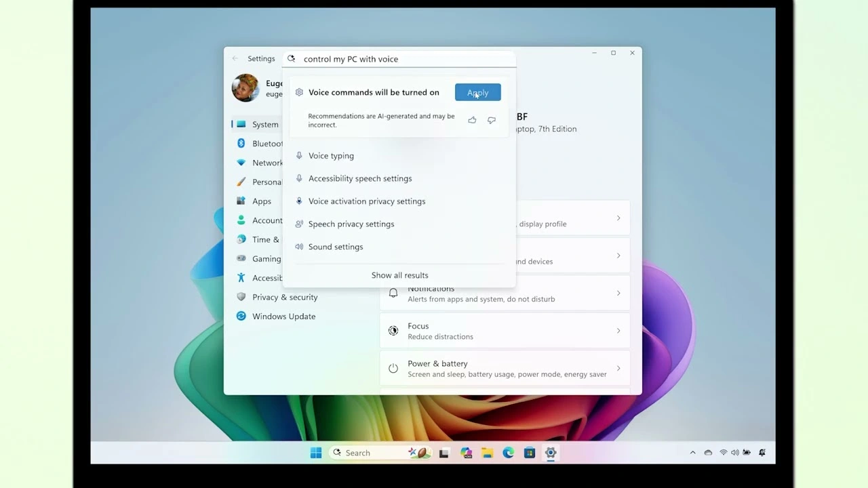Click the back arrow in Settings
This screenshot has height=488, width=868.
coord(235,58)
